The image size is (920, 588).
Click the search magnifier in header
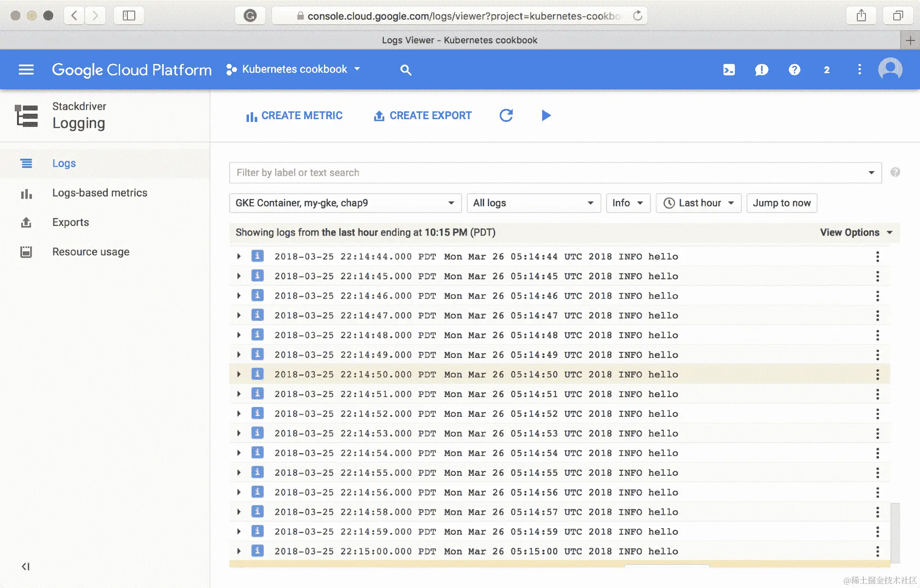405,70
